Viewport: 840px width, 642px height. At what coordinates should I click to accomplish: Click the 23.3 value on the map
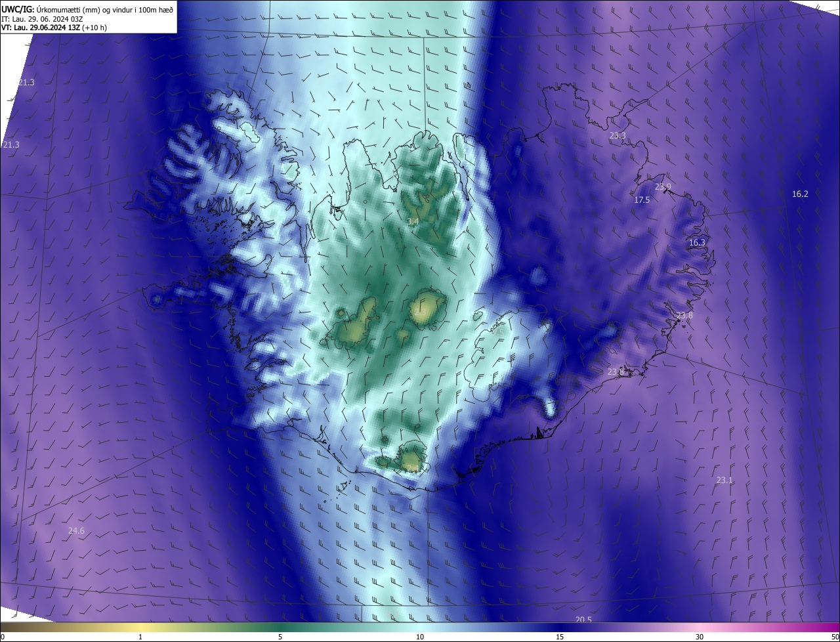(618, 136)
